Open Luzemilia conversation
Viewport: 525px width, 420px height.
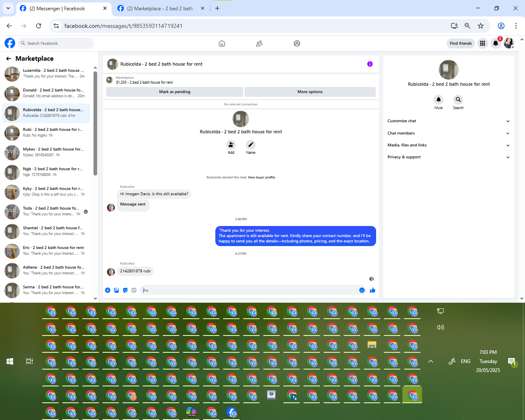pos(46,74)
